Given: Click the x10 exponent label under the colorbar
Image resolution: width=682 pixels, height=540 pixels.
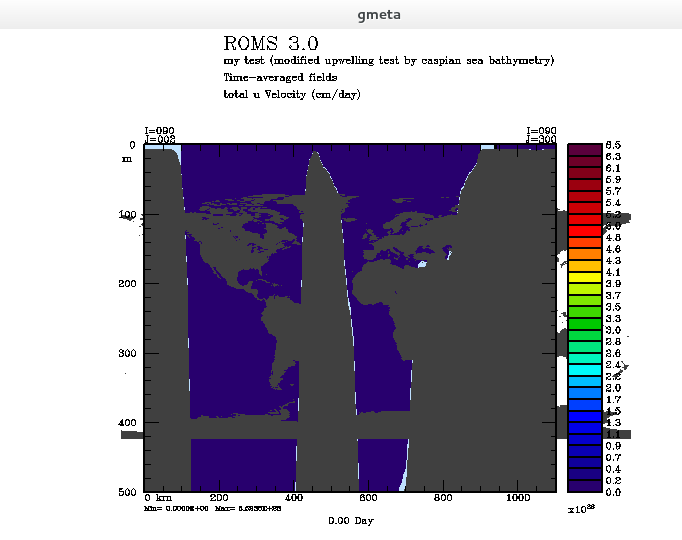Looking at the screenshot, I should 581,509.
